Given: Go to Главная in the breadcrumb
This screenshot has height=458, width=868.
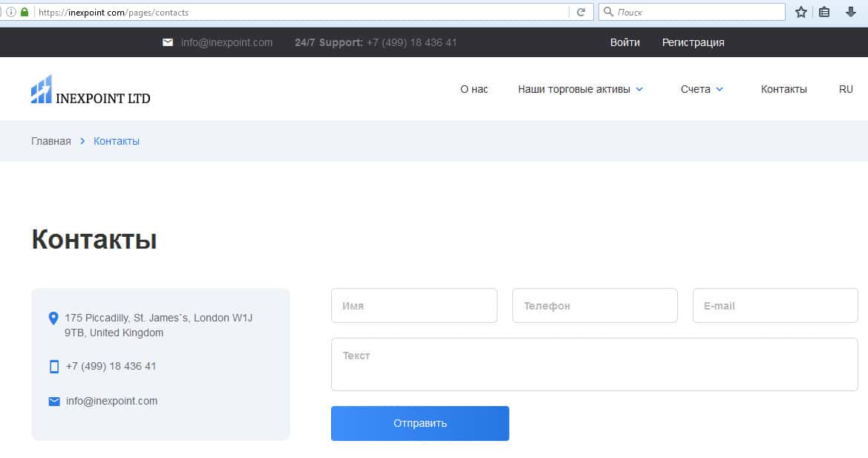Looking at the screenshot, I should pyautogui.click(x=51, y=141).
